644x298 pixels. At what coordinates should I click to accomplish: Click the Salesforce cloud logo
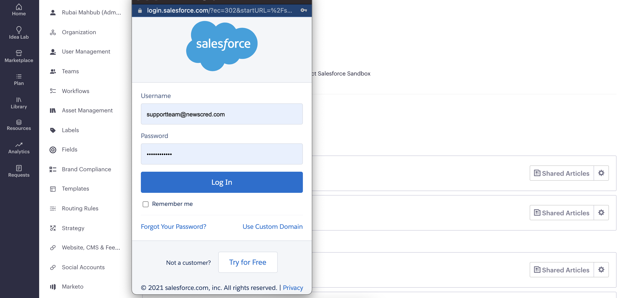222,46
